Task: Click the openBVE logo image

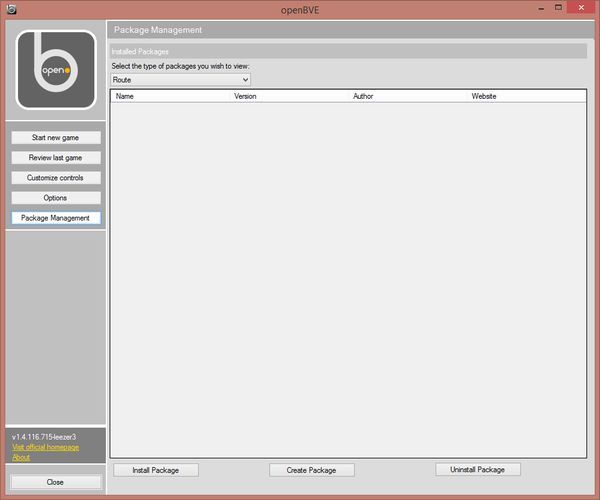Action: [x=56, y=70]
